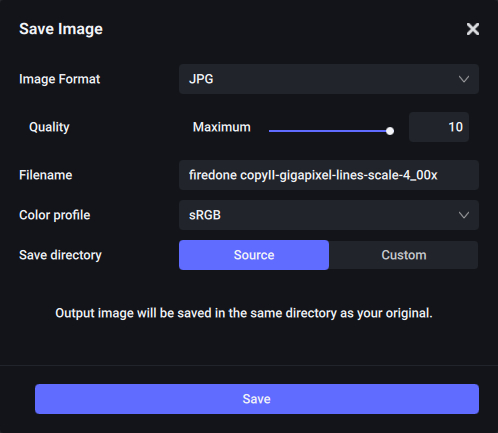Click the white Quality slider handle

click(x=390, y=131)
